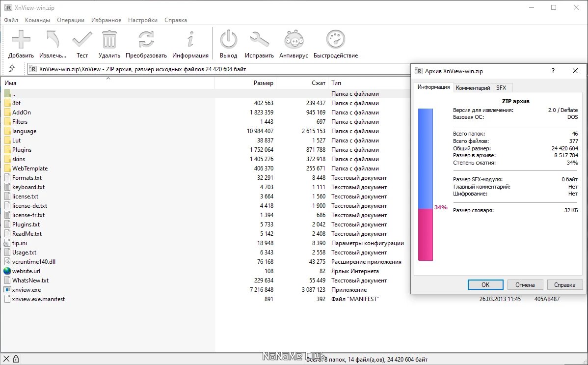Viewport: 588px width, 365px height.
Task: Open the Справка menu
Action: click(176, 20)
